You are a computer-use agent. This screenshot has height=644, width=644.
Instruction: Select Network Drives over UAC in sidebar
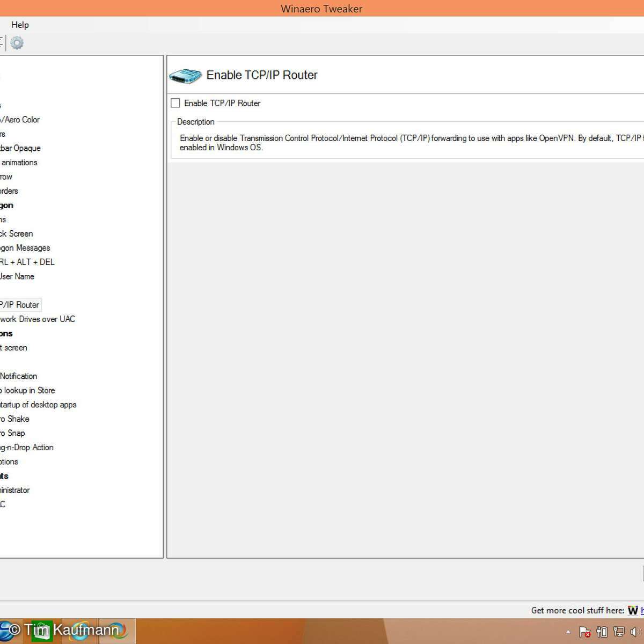tap(37, 319)
